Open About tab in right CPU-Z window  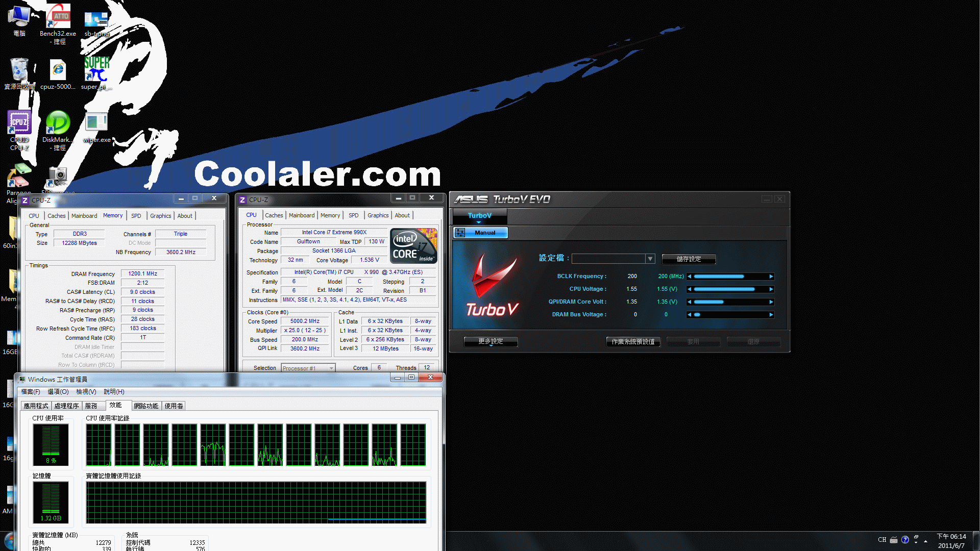click(402, 215)
